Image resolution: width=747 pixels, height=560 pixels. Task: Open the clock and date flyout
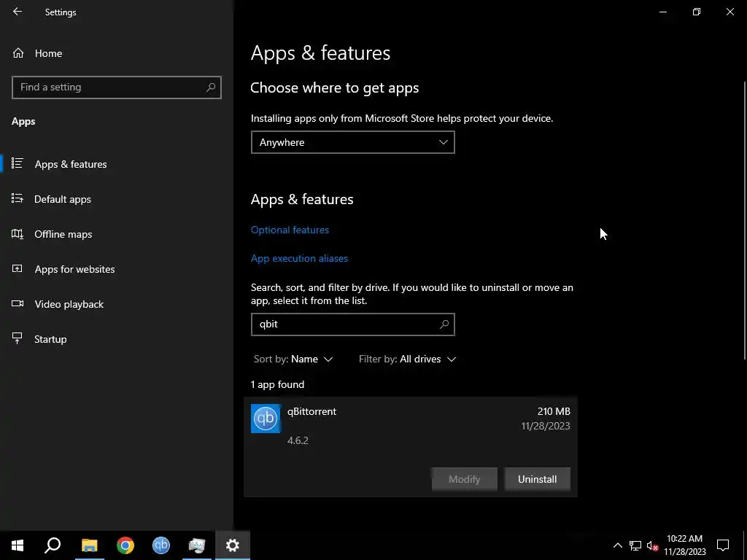click(684, 545)
